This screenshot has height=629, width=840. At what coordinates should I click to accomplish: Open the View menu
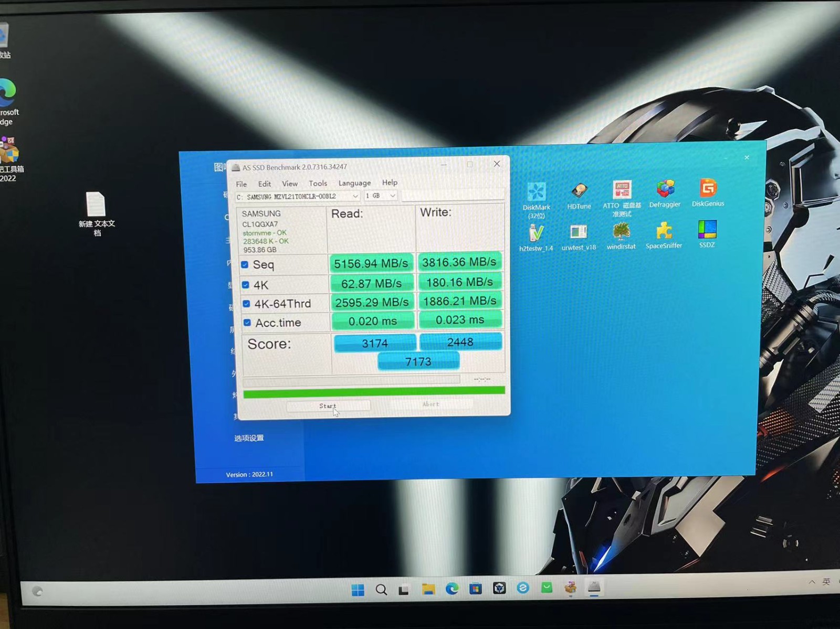(x=290, y=184)
